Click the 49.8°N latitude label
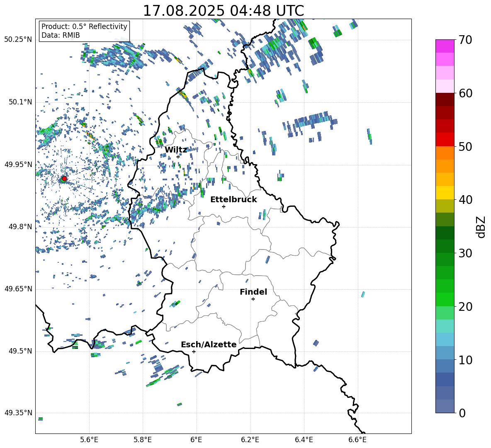This screenshot has width=491, height=448. 20,227
